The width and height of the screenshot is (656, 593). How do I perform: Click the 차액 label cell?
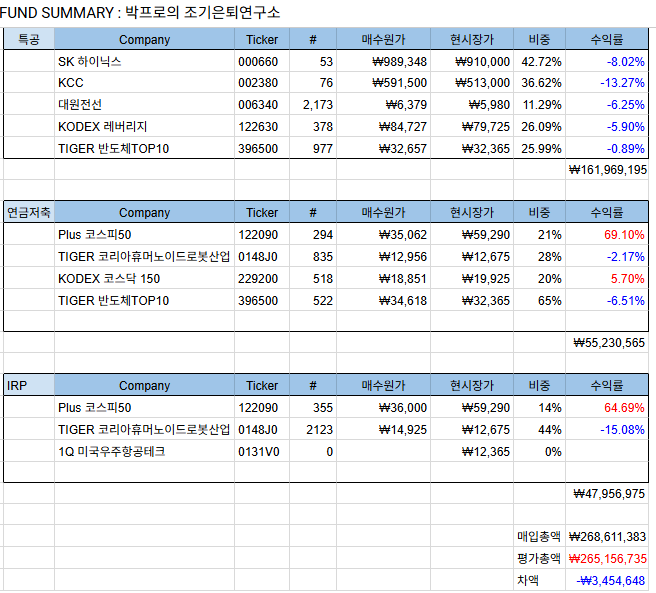pyautogui.click(x=540, y=580)
